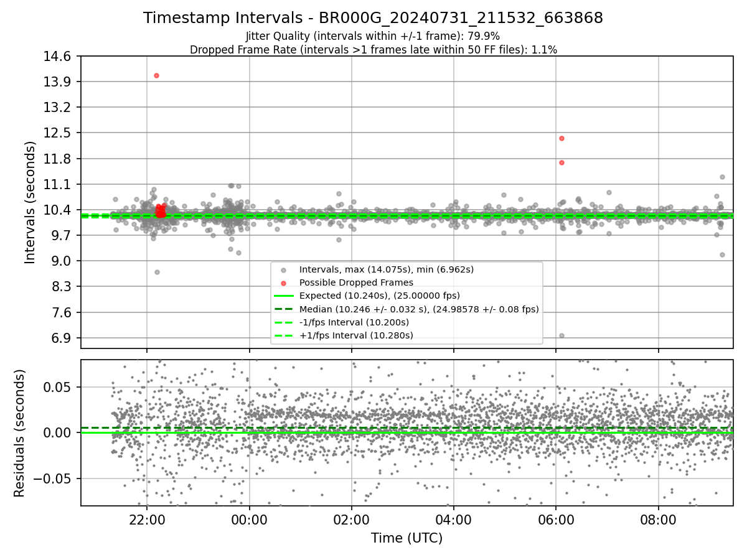Click legend entry 'Possible Dropped Frames'
The height and width of the screenshot is (560, 747).
[x=356, y=282]
